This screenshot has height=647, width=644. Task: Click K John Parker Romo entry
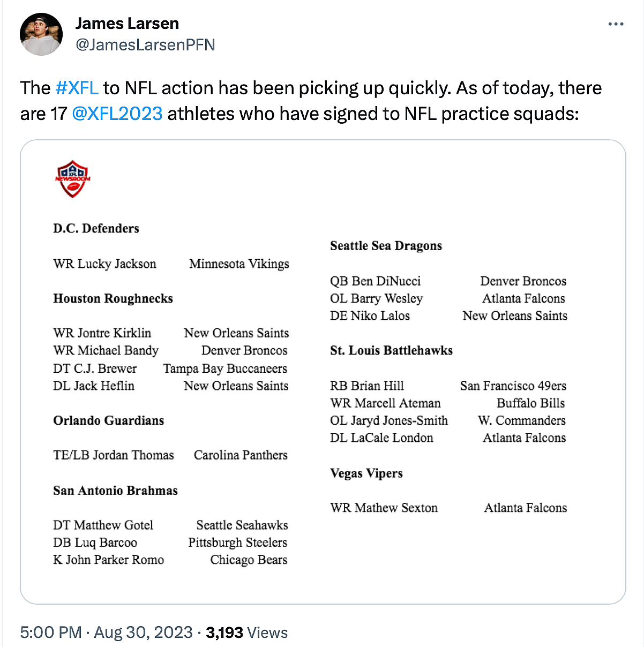(108, 560)
